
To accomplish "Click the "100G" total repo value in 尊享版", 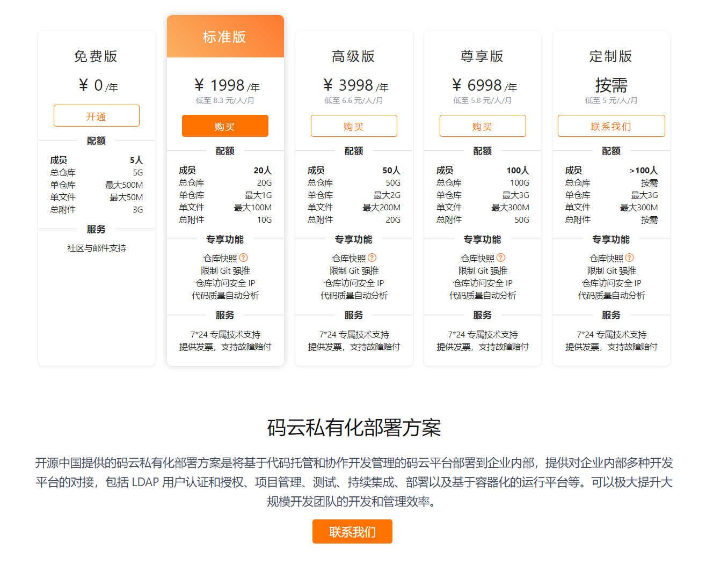I will [x=520, y=183].
